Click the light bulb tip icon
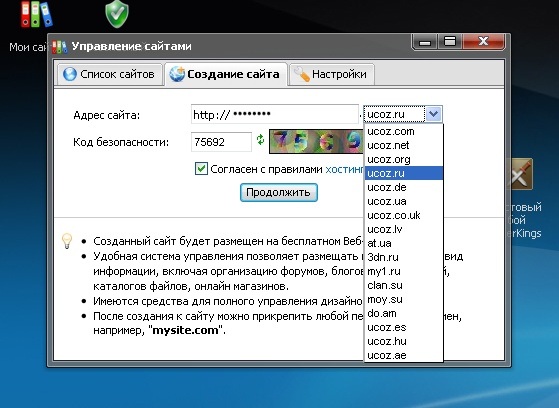Image resolution: width=559 pixels, height=408 pixels. click(67, 241)
